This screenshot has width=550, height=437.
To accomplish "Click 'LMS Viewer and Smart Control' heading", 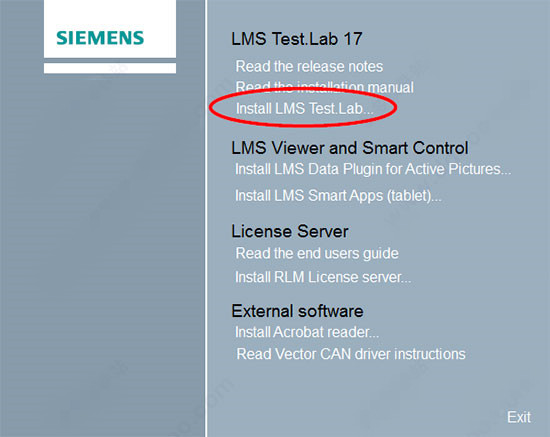I will [350, 148].
